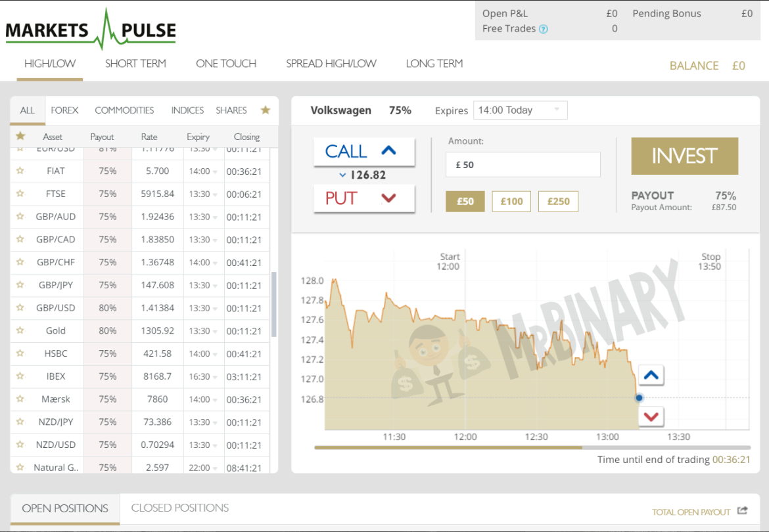769x532 pixels.
Task: Star the NZD/USD asset
Action: [20, 444]
